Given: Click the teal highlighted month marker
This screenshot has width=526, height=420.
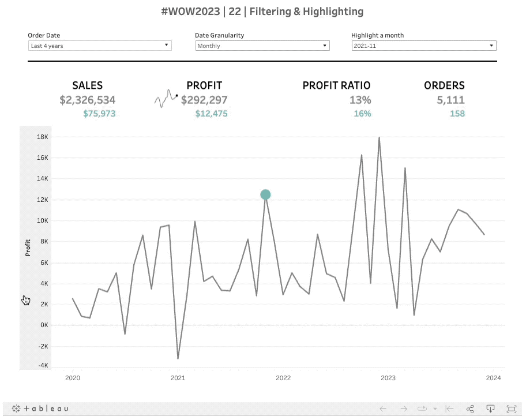Looking at the screenshot, I should click(x=265, y=195).
